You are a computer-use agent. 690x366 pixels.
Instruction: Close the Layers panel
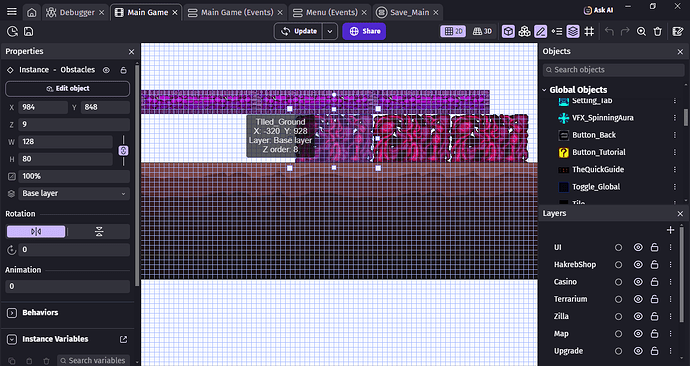pos(680,214)
